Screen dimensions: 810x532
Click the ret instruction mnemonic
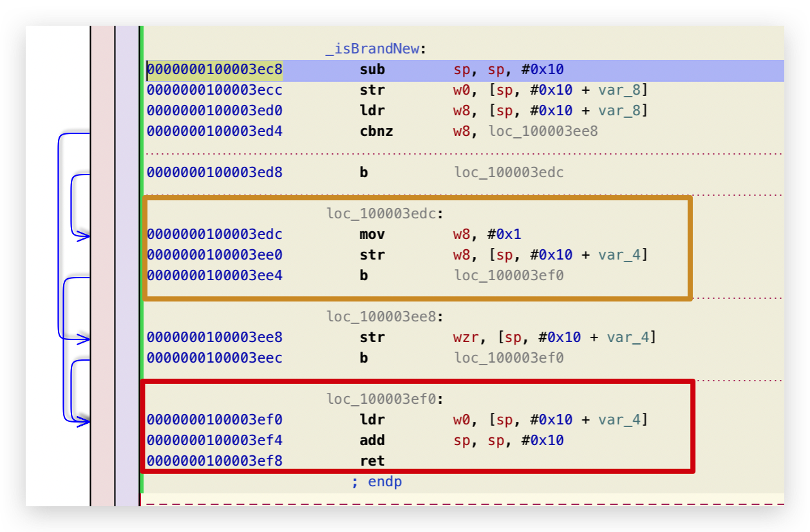click(372, 461)
